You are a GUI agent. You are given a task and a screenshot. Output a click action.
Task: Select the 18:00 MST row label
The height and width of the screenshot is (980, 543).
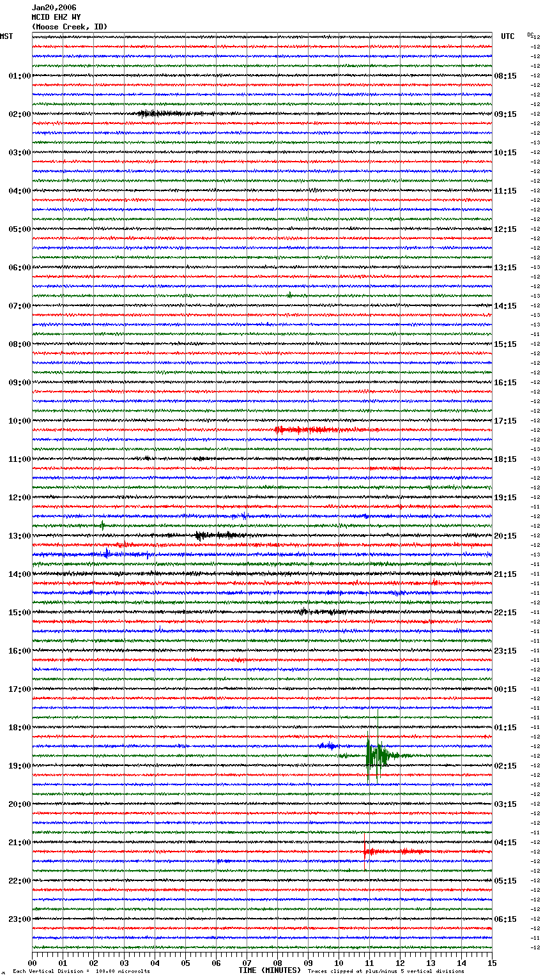pyautogui.click(x=19, y=728)
